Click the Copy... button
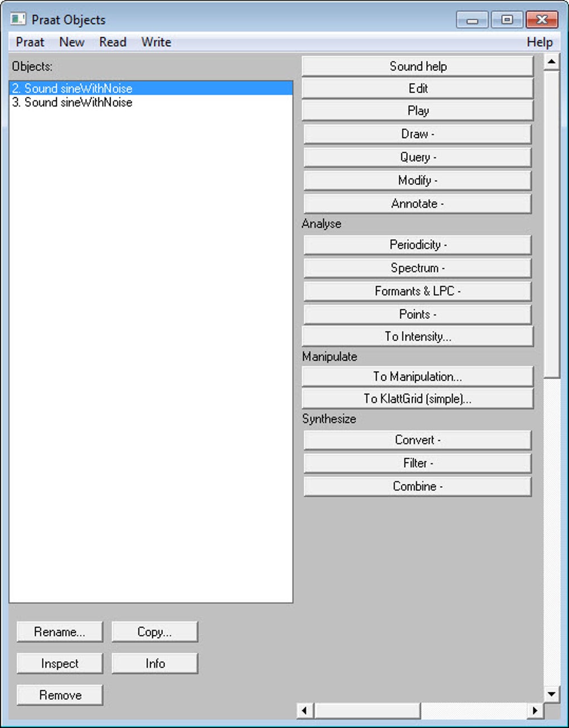Screen dimensions: 569x728 155,632
